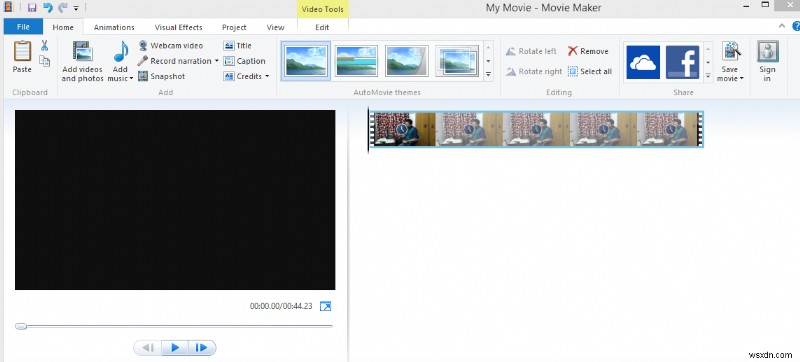Image resolution: width=800 pixels, height=362 pixels.
Task: Step to the previous frame
Action: 148,348
